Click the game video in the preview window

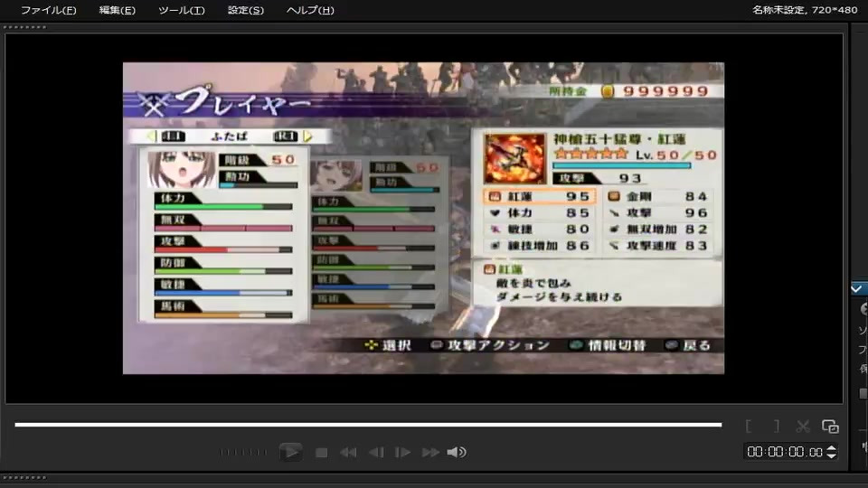(423, 218)
